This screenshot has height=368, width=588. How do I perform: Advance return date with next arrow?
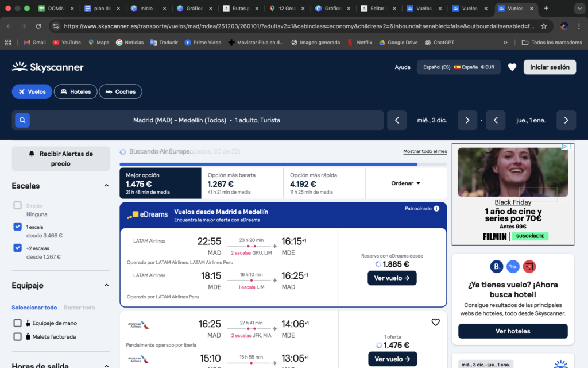pyautogui.click(x=566, y=120)
